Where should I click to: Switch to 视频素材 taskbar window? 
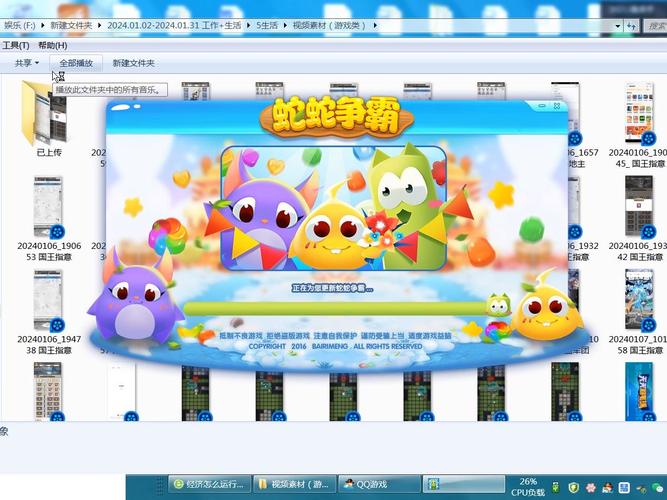pyautogui.click(x=293, y=484)
